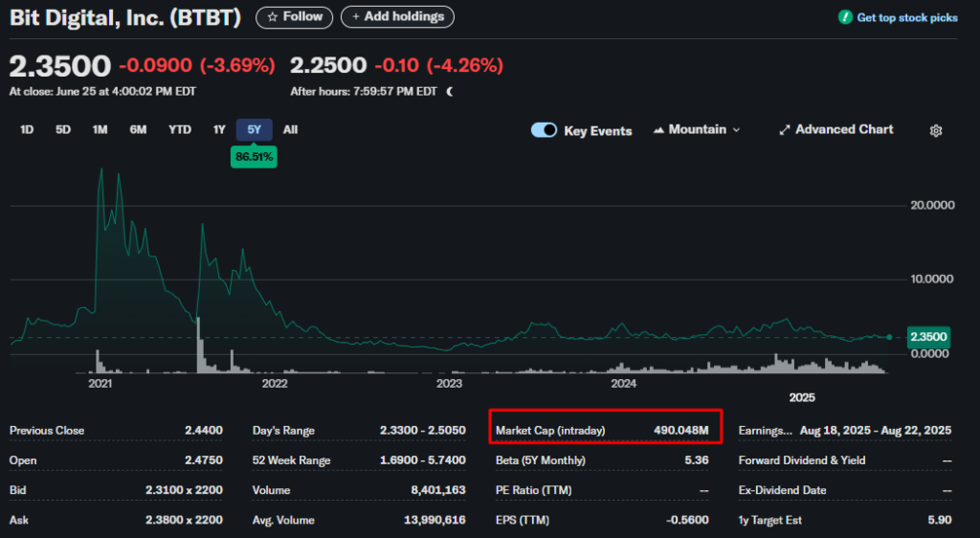The height and width of the screenshot is (538, 980).
Task: Open chart settings gear icon
Action: click(936, 130)
